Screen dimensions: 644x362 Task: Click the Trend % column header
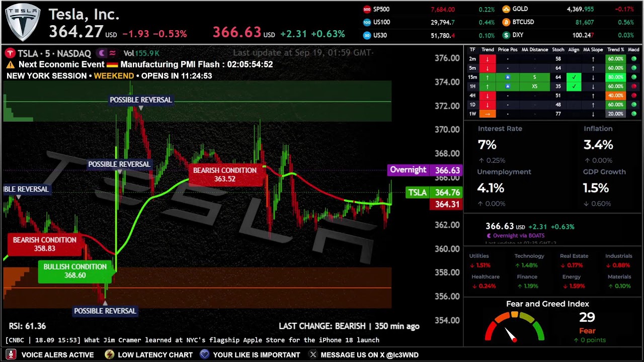(615, 50)
